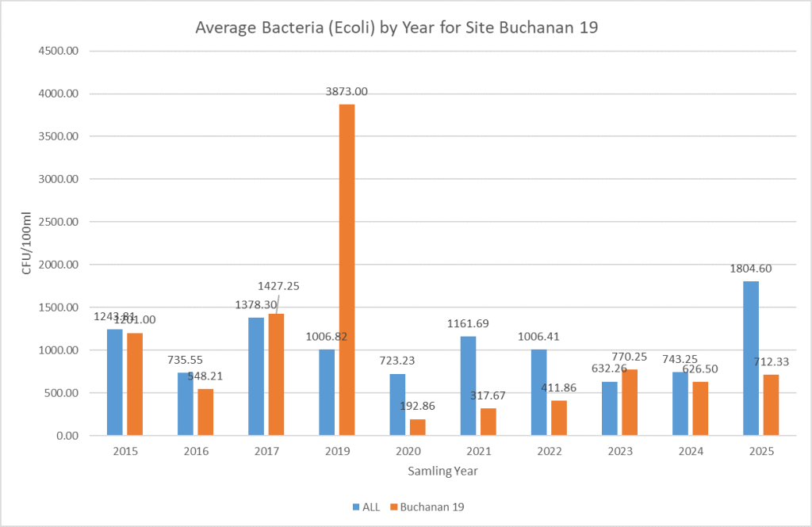Select the 3873.00 data label

[x=347, y=92]
